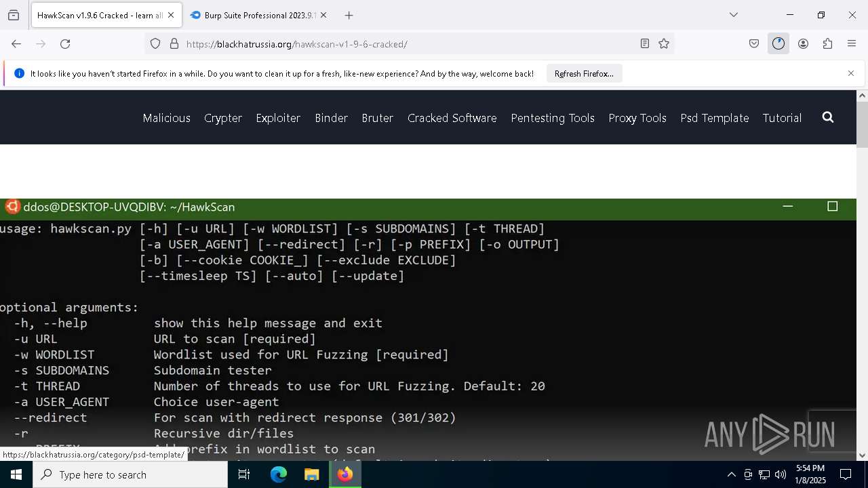Open the Psd Template category
Screen dimensions: 868x488
(715, 118)
